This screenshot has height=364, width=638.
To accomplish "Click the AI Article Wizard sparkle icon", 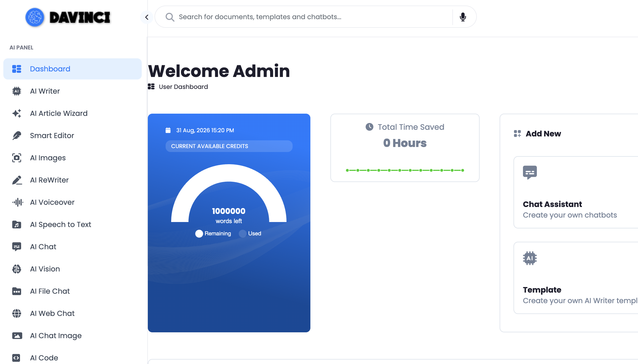I will (x=17, y=113).
